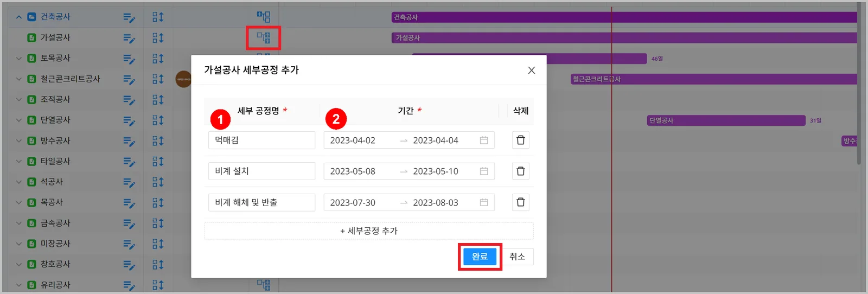Click edit icon for 석공사 row
Image resolution: width=868 pixels, height=294 pixels.
[129, 182]
